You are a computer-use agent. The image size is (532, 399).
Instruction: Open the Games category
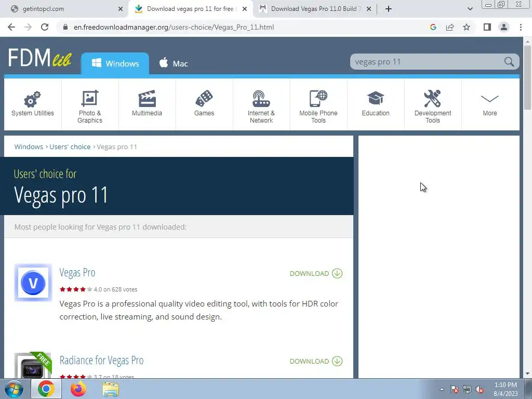pyautogui.click(x=204, y=104)
